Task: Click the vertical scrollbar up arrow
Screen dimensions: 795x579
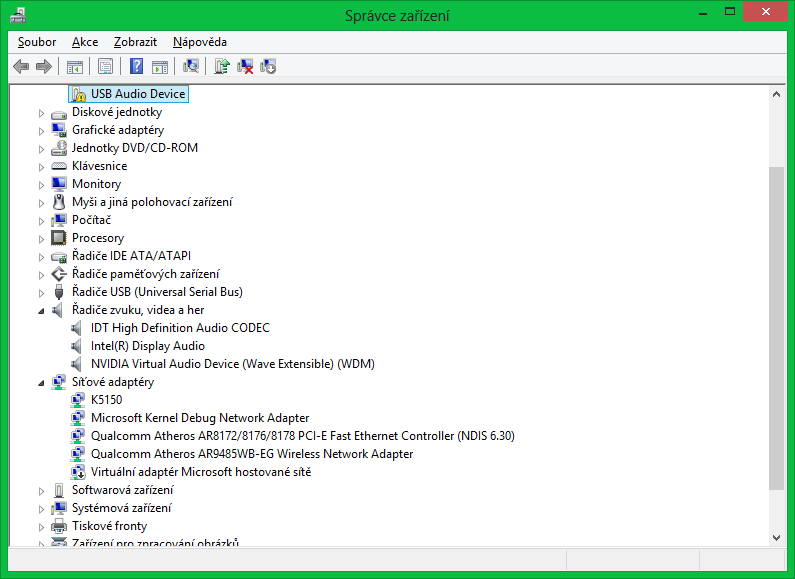Action: tap(776, 94)
